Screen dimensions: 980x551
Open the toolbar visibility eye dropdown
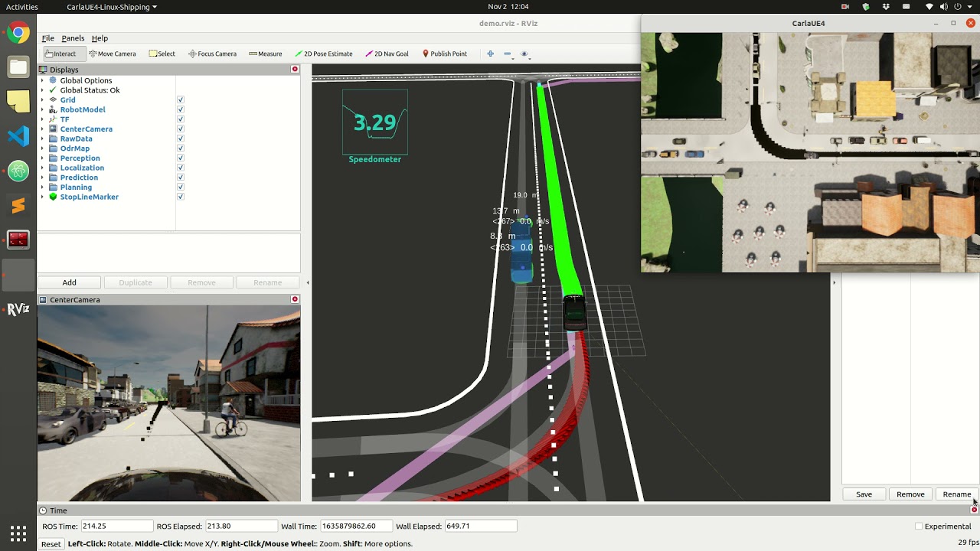click(x=525, y=54)
